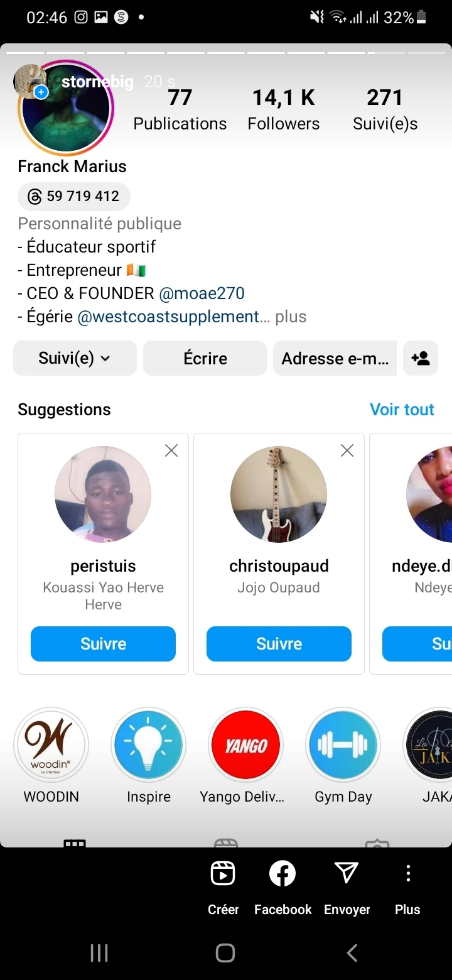Tap the Créer reels icon
This screenshot has width=452, height=980.
(223, 874)
